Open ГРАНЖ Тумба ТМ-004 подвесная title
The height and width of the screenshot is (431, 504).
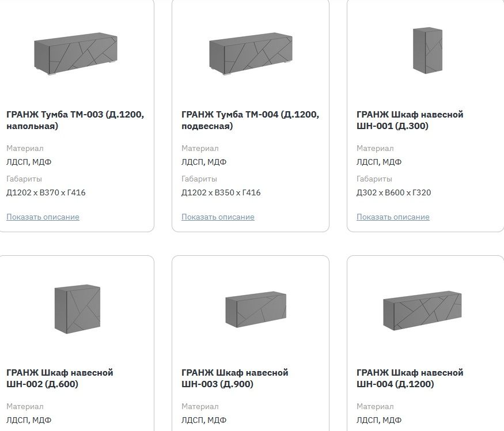click(251, 120)
